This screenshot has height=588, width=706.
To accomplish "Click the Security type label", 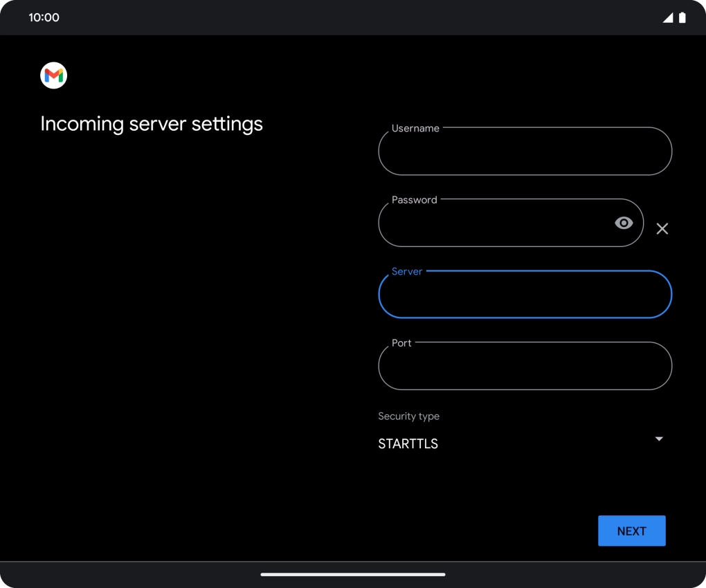I will coord(408,416).
